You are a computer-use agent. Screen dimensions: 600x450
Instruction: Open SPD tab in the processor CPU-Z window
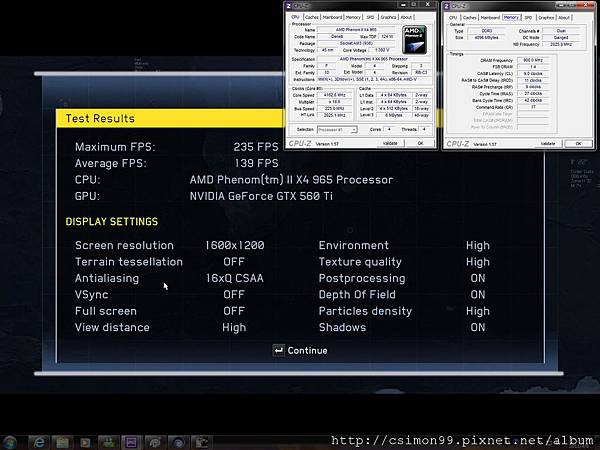coord(370,17)
